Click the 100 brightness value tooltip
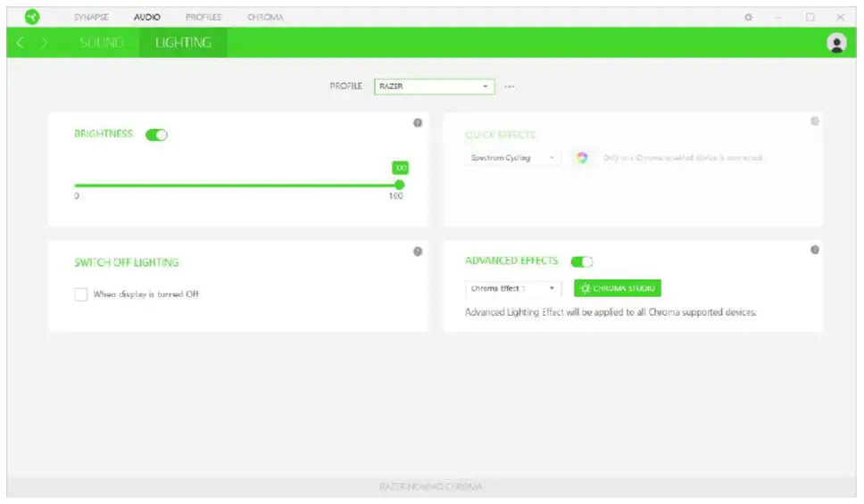Viewport: 864px width, 504px height. (x=400, y=168)
